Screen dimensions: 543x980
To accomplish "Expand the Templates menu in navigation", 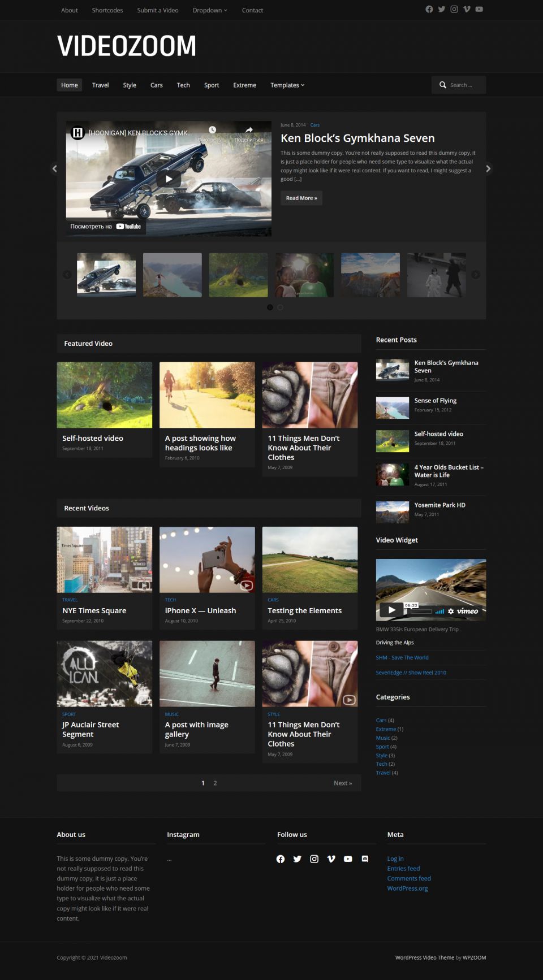I will pyautogui.click(x=287, y=85).
